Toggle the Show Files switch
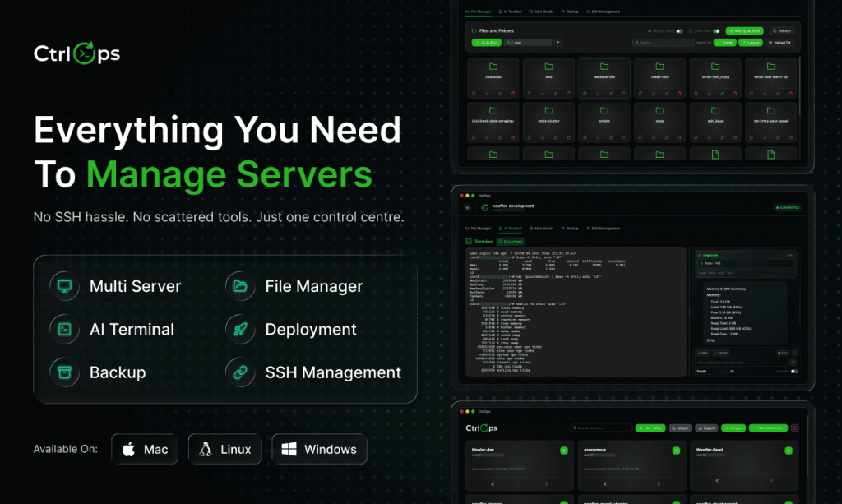 pyautogui.click(x=716, y=31)
